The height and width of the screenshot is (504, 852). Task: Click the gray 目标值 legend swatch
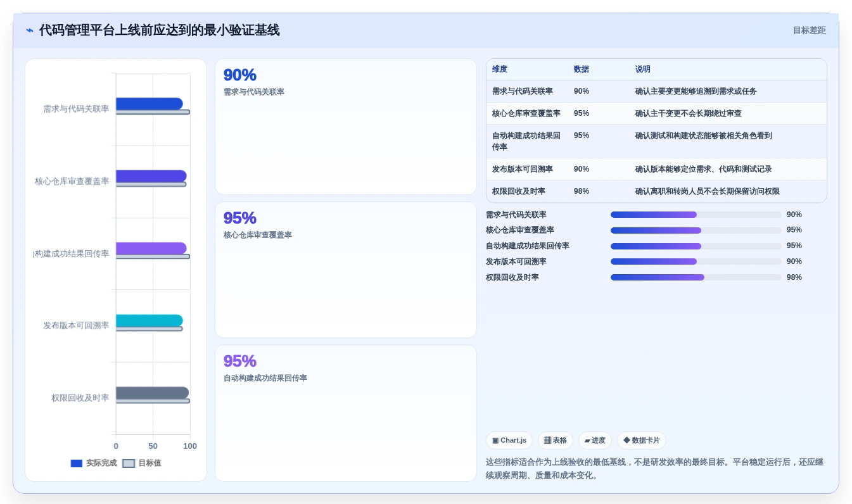click(x=129, y=463)
